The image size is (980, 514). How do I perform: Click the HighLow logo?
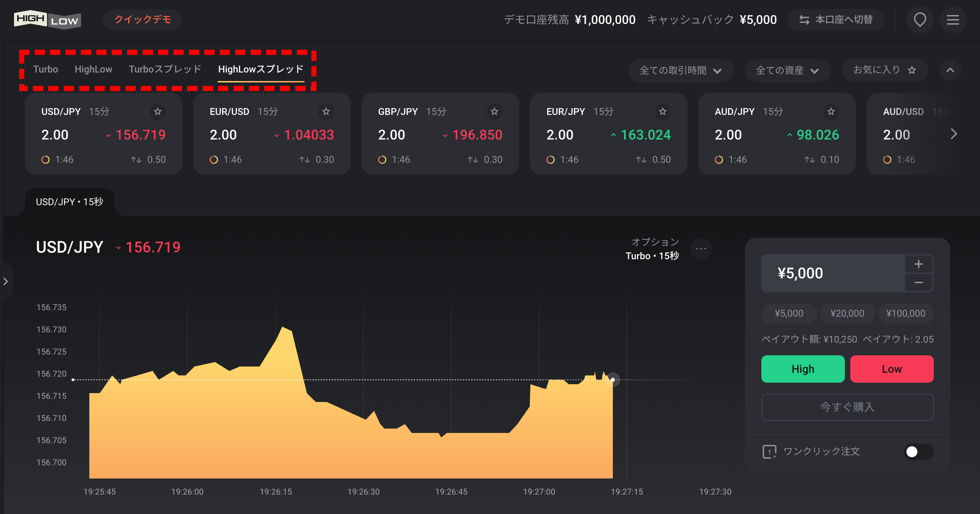tap(48, 20)
